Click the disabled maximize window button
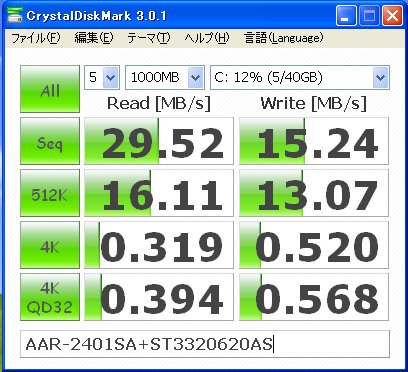The width and height of the screenshot is (408, 372). click(x=369, y=15)
